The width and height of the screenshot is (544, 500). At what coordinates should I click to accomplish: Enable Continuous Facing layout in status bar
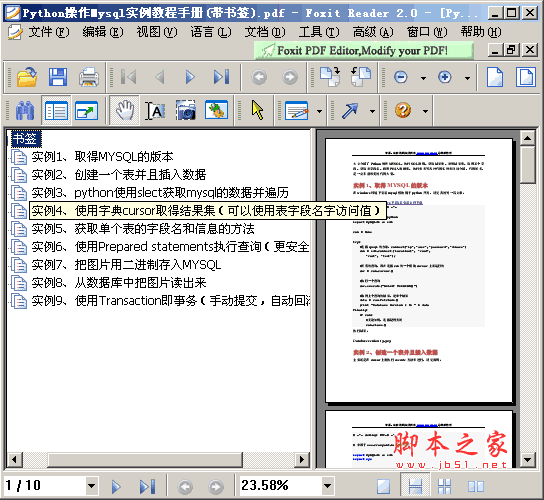pyautogui.click(x=444, y=486)
